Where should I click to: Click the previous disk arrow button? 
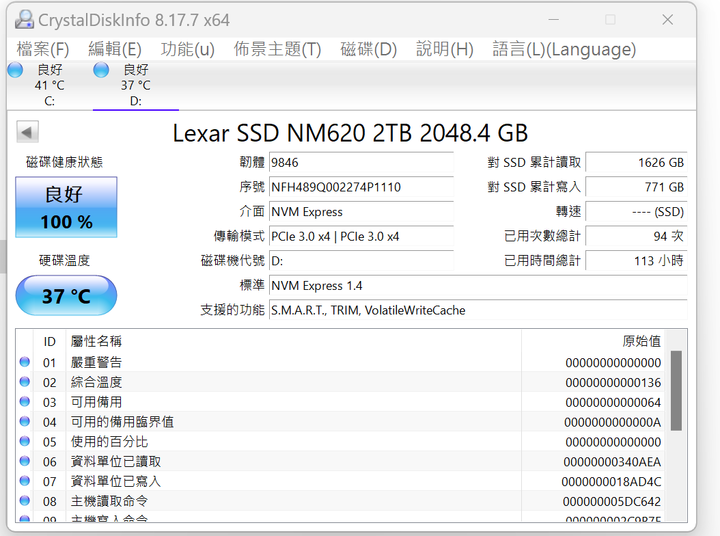tap(27, 132)
